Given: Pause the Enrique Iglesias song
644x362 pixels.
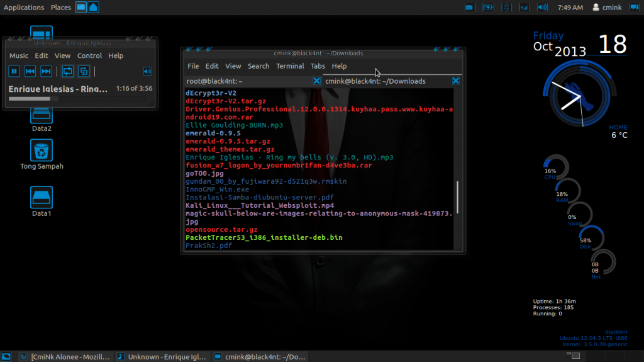Looking at the screenshot, I should tap(14, 71).
